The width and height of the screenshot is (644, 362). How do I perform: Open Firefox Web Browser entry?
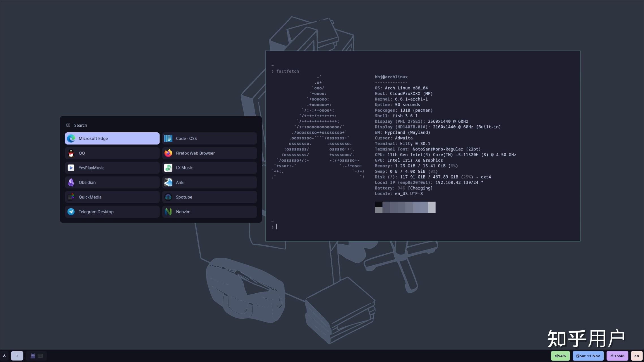[x=209, y=153]
